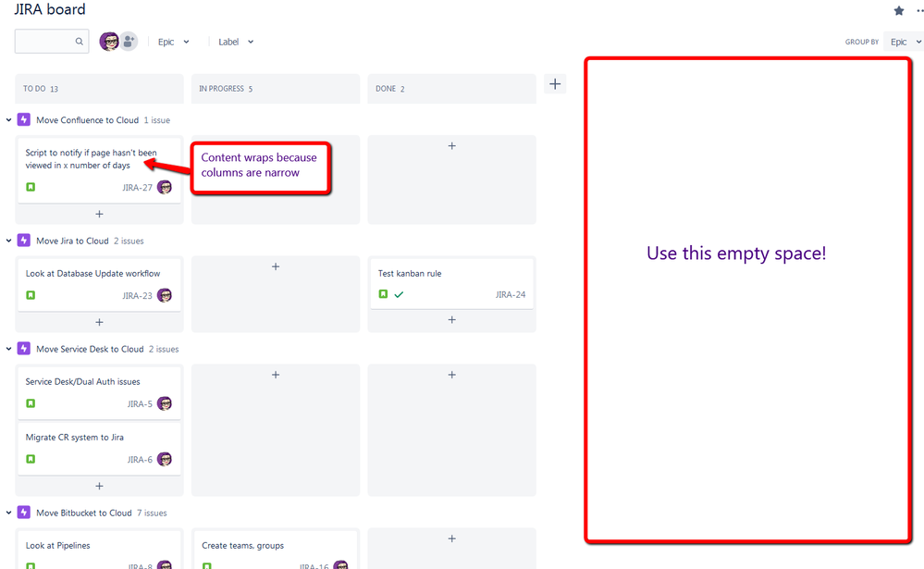Click the search magnifier icon
Image resolution: width=924 pixels, height=569 pixels.
tap(79, 42)
